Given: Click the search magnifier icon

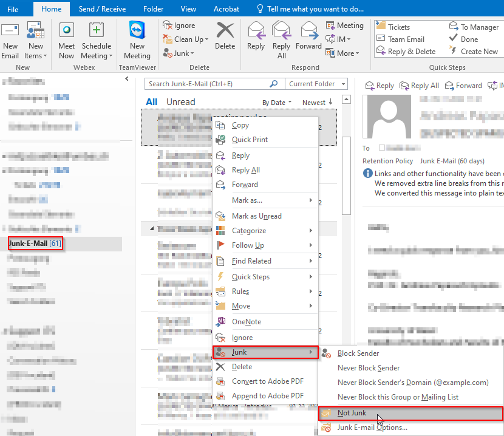Looking at the screenshot, I should click(x=274, y=84).
